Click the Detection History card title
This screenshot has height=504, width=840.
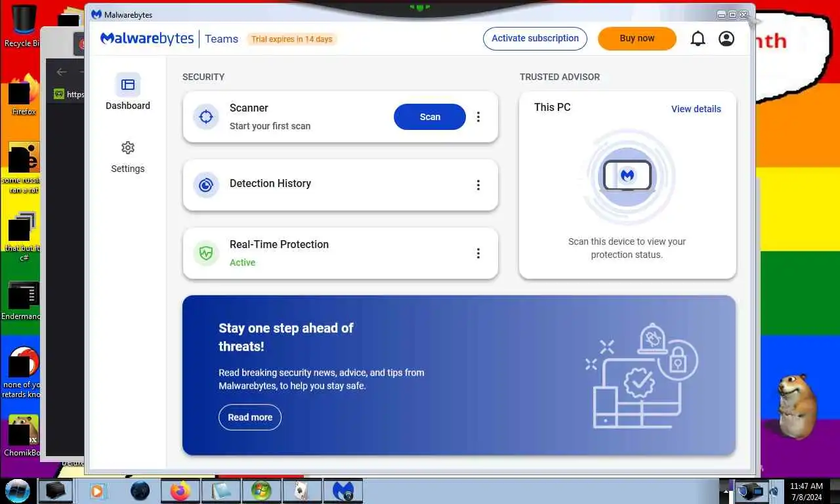pyautogui.click(x=270, y=184)
